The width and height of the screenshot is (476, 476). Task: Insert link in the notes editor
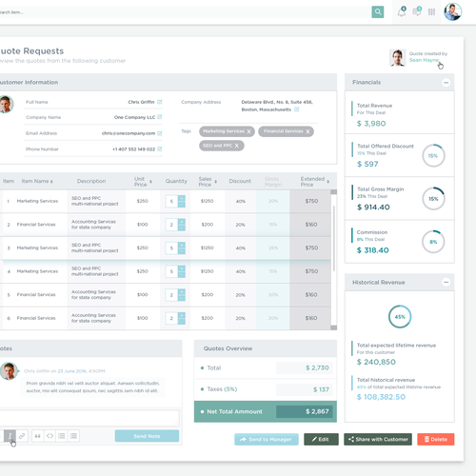22,436
